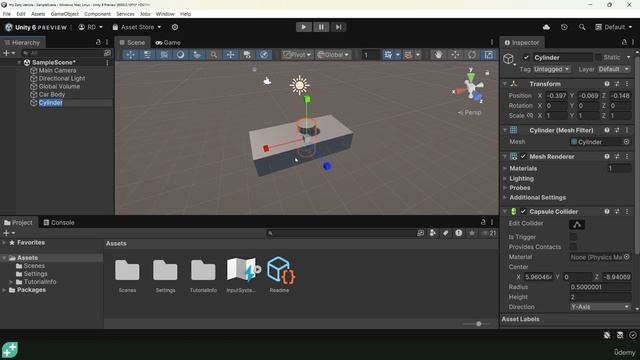The height and width of the screenshot is (360, 640).
Task: Click the Pause button in the toolbar
Action: coord(321,27)
